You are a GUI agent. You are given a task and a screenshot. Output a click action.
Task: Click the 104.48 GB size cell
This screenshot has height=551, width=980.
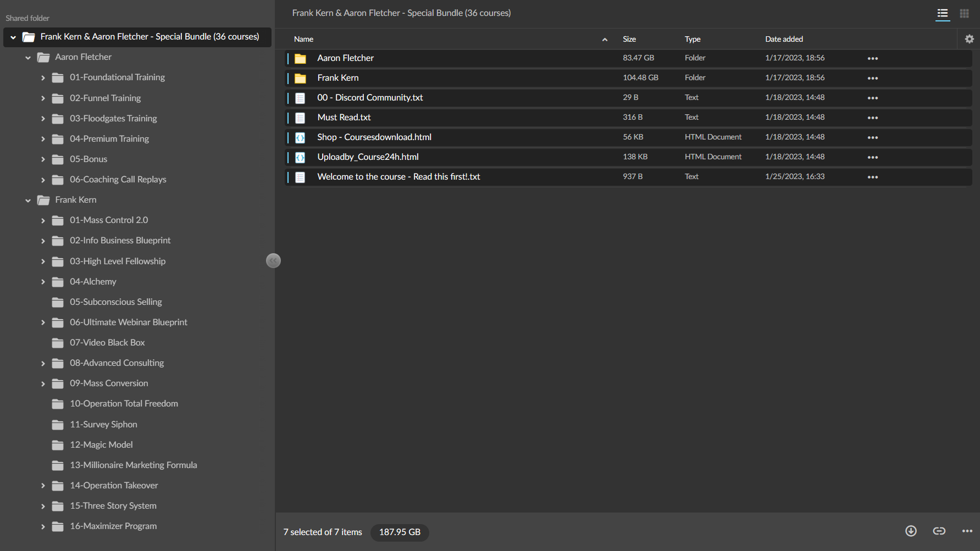point(640,77)
